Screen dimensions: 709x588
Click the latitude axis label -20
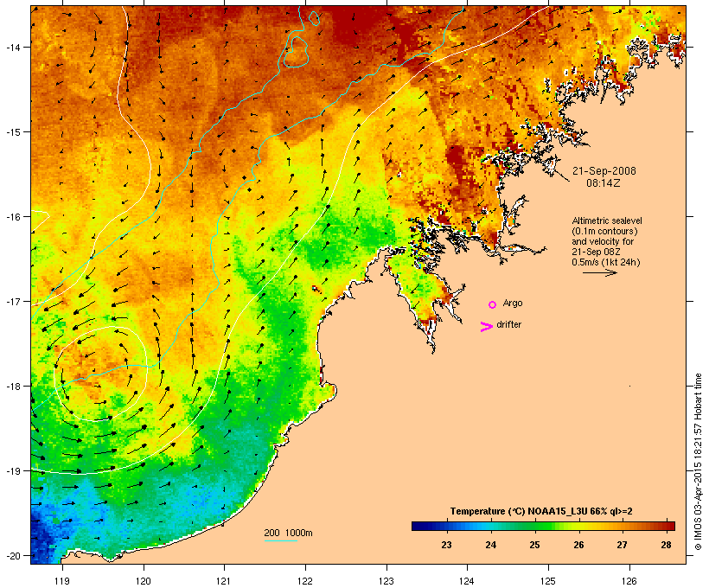[13, 555]
